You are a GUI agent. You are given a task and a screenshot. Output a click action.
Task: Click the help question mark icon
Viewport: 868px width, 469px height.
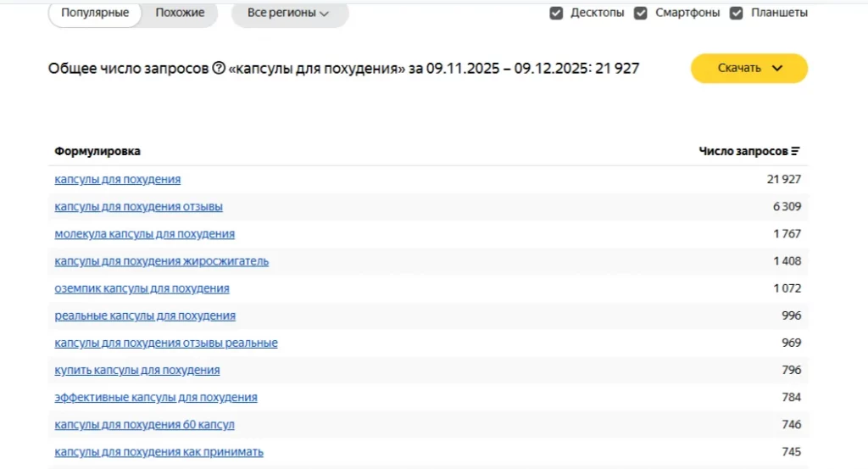point(219,69)
